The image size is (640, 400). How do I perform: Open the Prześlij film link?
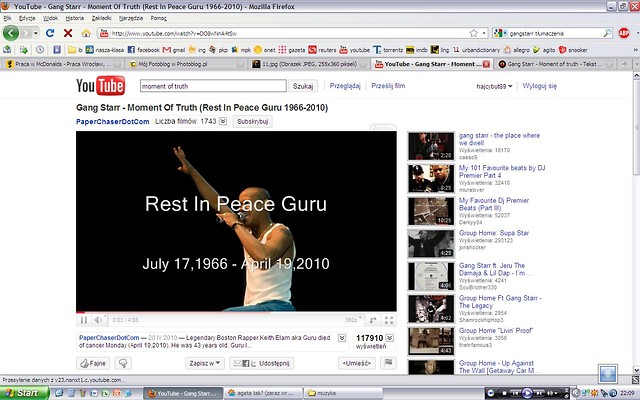[x=388, y=86]
